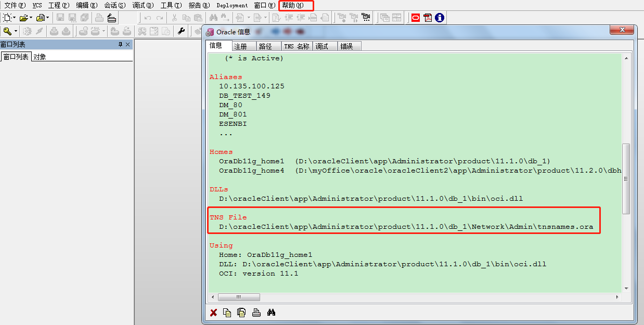Screen dimensions: 644x325
Task: Open the 工具 menu
Action: pyautogui.click(x=171, y=5)
